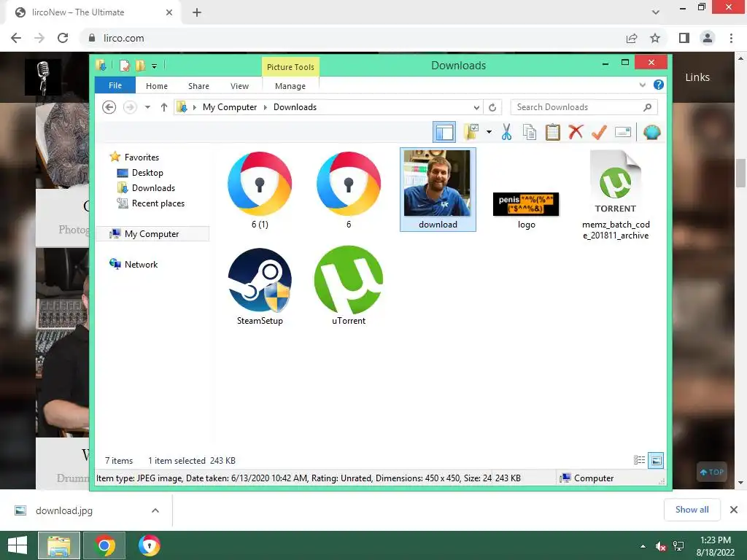Open Chrome three-dot menu

(x=731, y=38)
